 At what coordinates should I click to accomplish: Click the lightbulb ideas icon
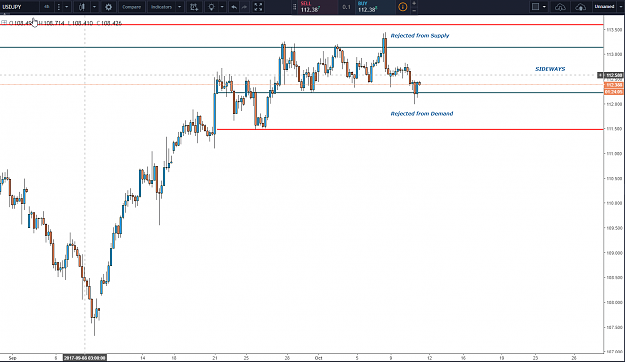211,7
